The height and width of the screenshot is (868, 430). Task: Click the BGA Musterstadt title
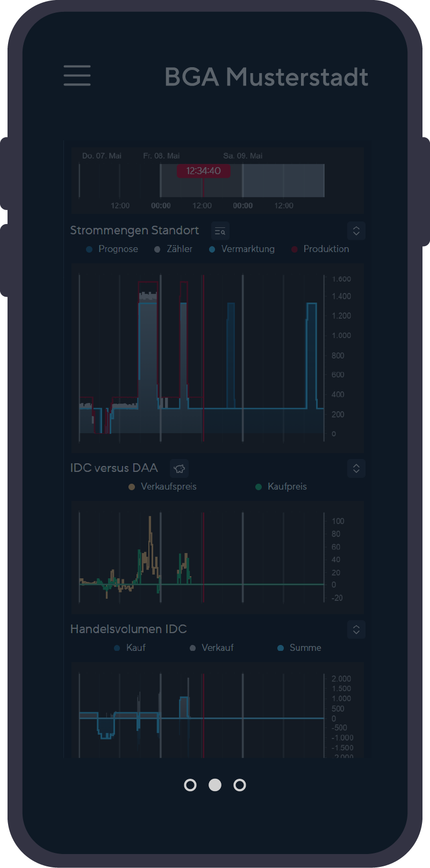click(x=267, y=77)
